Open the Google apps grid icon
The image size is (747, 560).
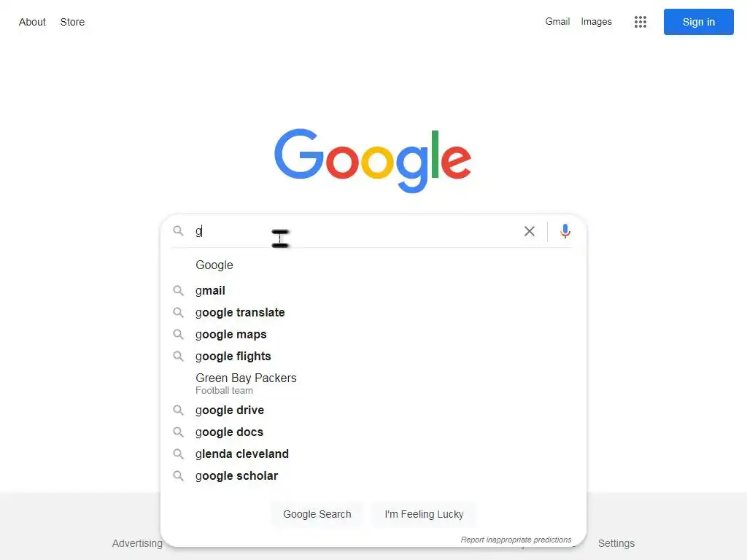click(640, 22)
